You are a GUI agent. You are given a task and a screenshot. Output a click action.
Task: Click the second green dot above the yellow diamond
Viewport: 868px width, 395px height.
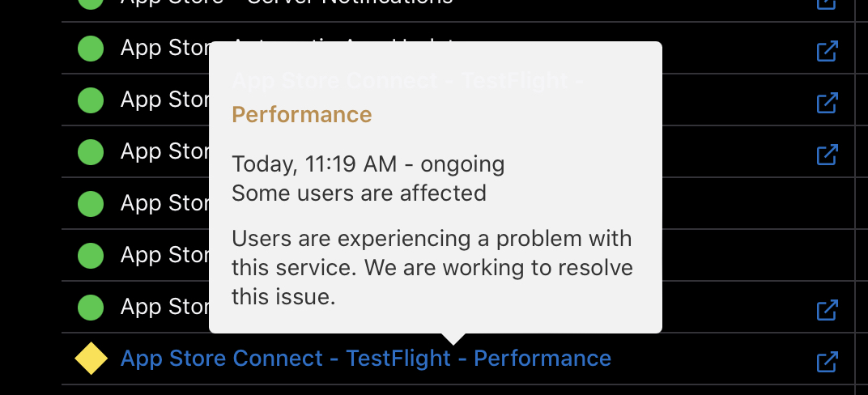pyautogui.click(x=91, y=256)
